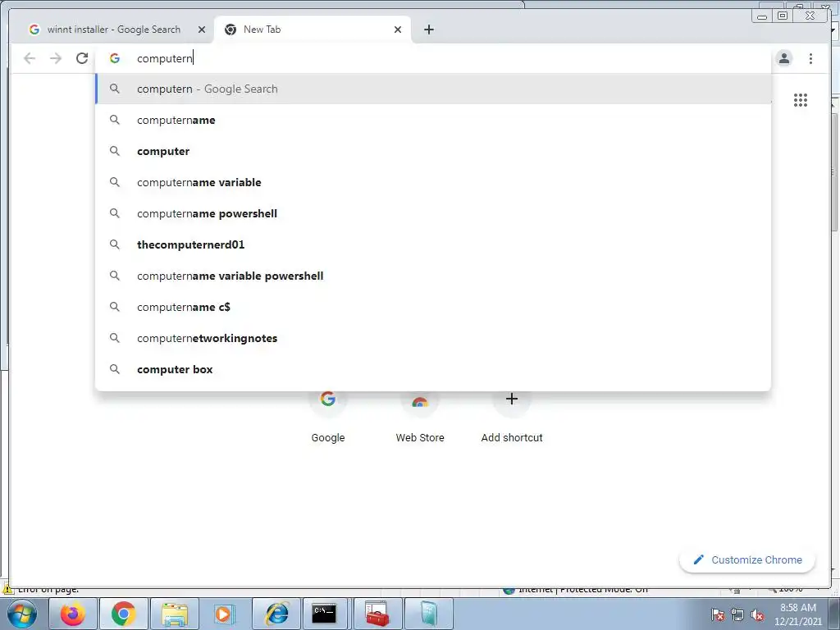
Task: Open the Windows Start orb
Action: pos(21,614)
